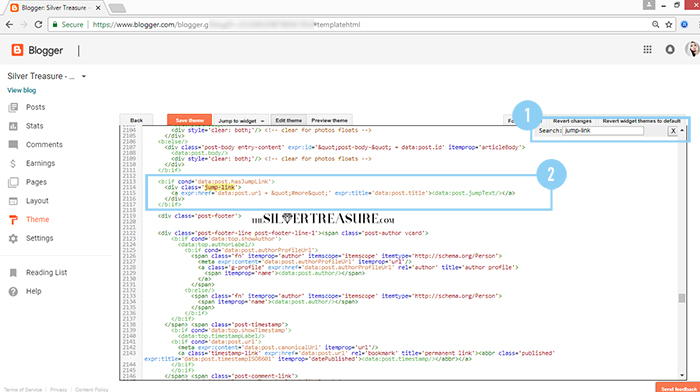700x392 pixels.
Task: Open the account profile avatar
Action: 692,49
